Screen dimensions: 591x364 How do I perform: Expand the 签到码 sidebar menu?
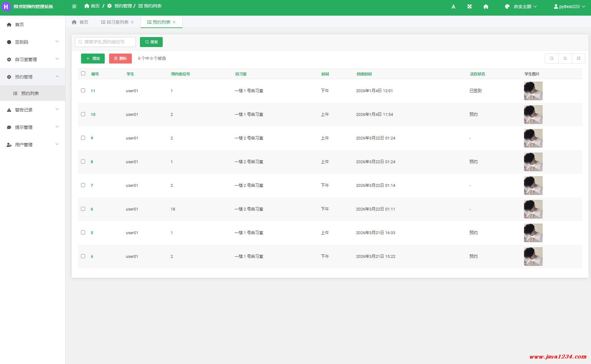[32, 42]
